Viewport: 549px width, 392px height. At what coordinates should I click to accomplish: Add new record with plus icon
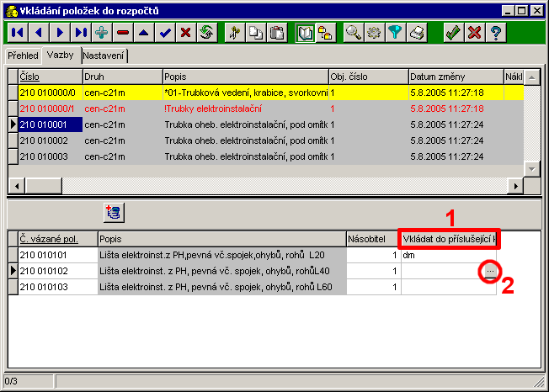tap(102, 33)
